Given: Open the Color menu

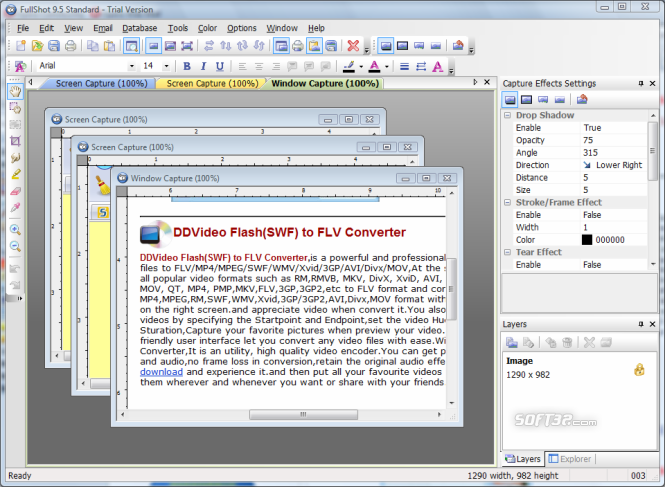Looking at the screenshot, I should 207,28.
